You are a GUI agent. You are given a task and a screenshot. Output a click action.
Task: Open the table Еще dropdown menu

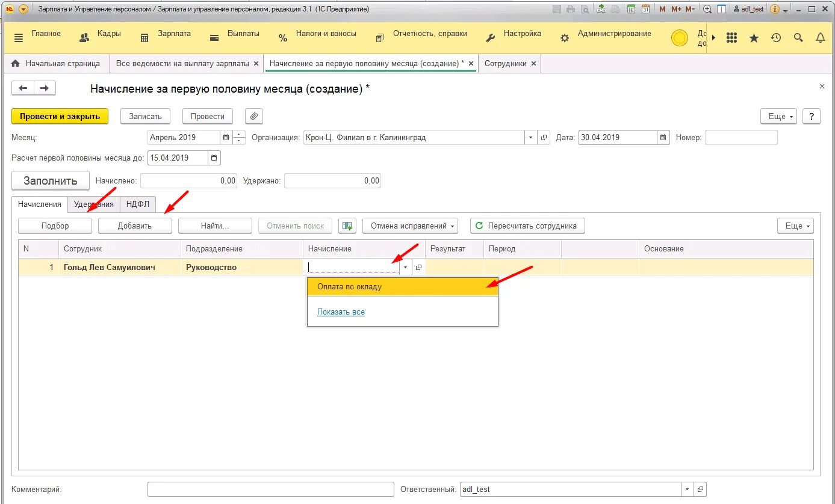click(795, 226)
